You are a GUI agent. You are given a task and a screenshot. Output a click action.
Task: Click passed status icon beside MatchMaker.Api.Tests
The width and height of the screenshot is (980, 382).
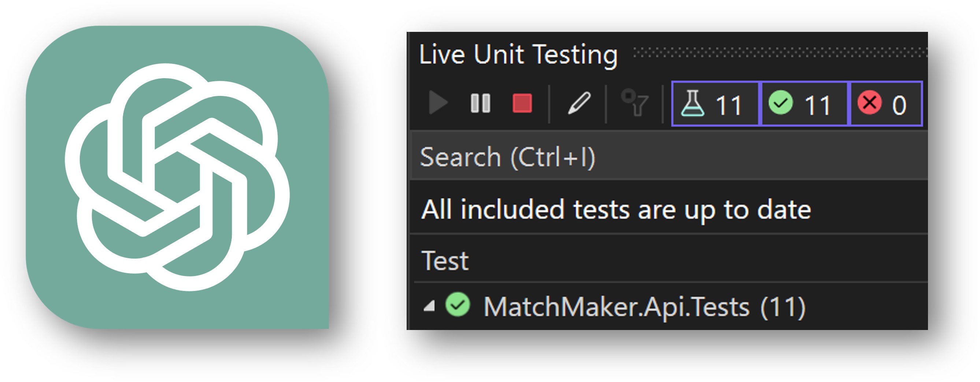coord(458,305)
